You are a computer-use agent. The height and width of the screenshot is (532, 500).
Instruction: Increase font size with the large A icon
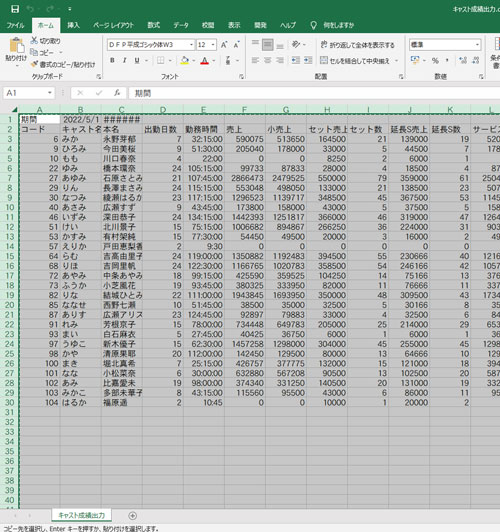click(x=224, y=45)
